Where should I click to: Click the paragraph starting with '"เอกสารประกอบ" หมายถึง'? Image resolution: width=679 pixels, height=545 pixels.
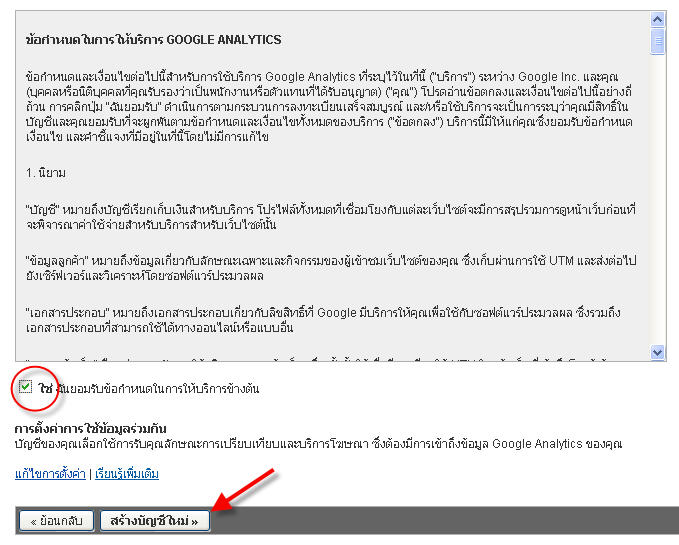click(323, 320)
